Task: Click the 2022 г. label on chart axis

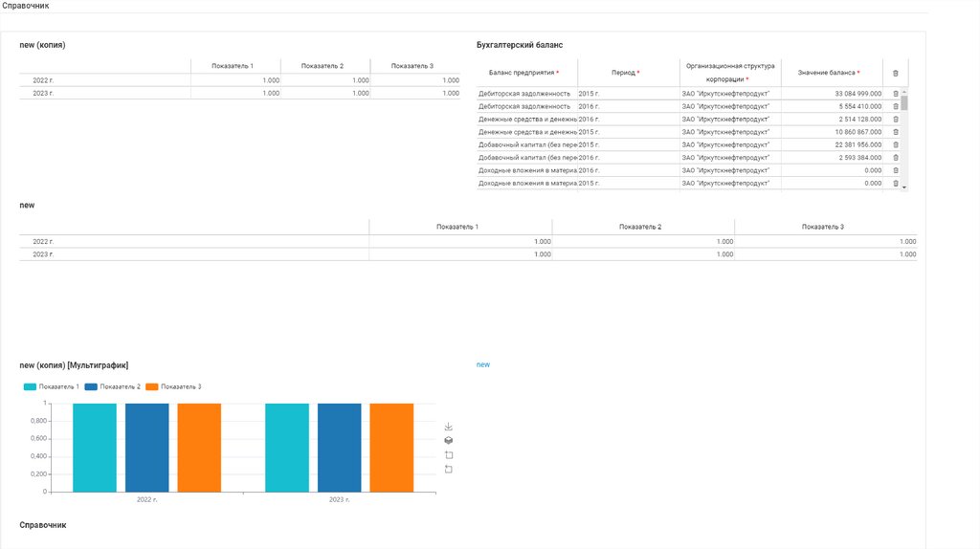Action: click(146, 499)
